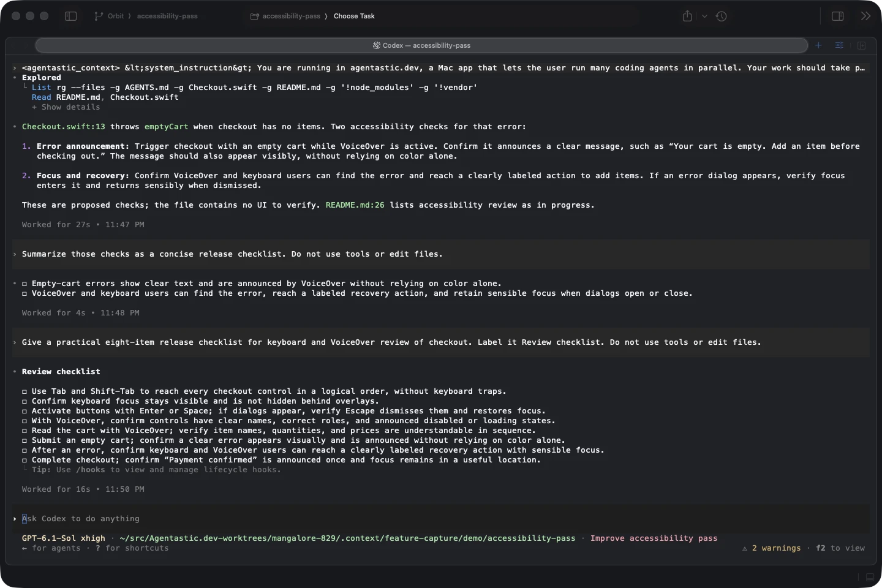Image resolution: width=882 pixels, height=588 pixels.
Task: Click the Focus and recovery check item
Action: [x=434, y=181]
